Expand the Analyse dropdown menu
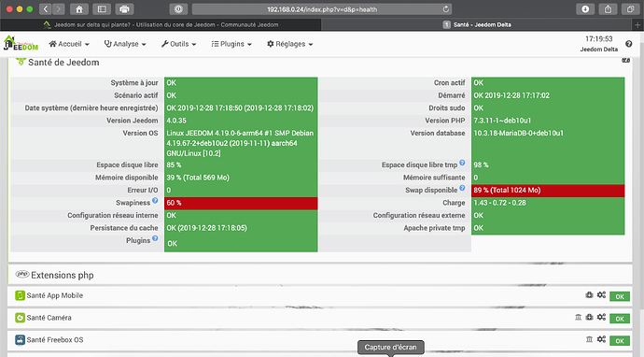Viewport: 644px width, 357px height. coord(125,44)
